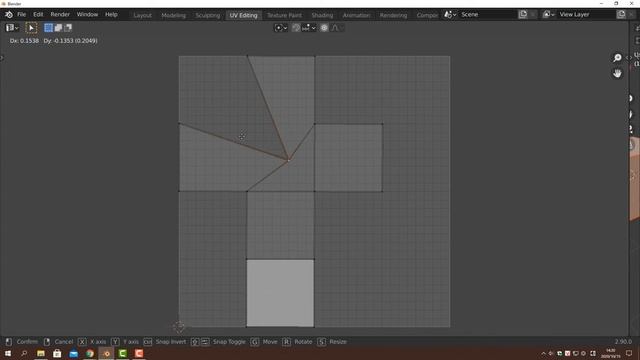Image resolution: width=640 pixels, height=360 pixels.
Task: Click the Blender logo menu icon
Action: [x=9, y=15]
